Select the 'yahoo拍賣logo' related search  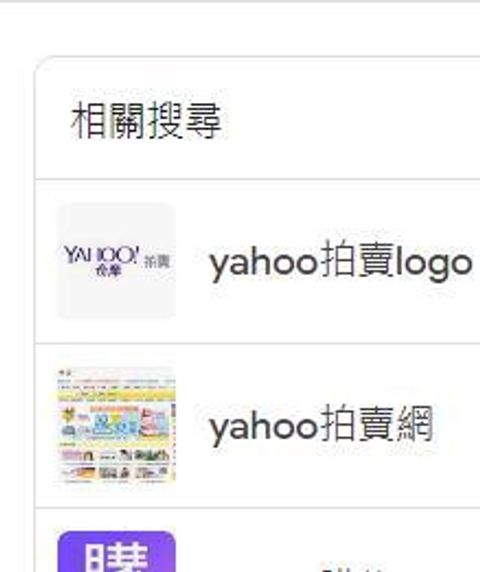click(341, 262)
